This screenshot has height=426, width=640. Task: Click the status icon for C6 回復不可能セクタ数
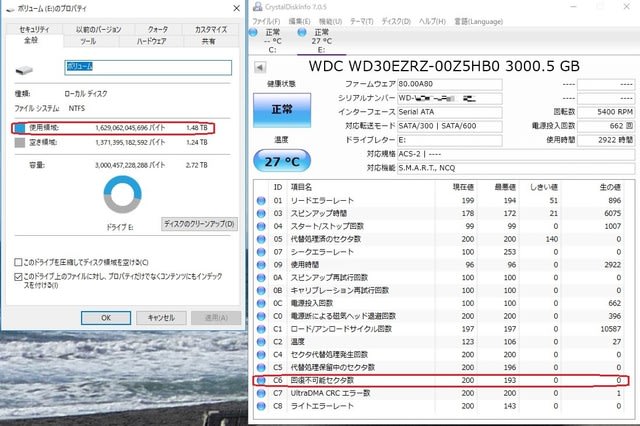point(261,380)
